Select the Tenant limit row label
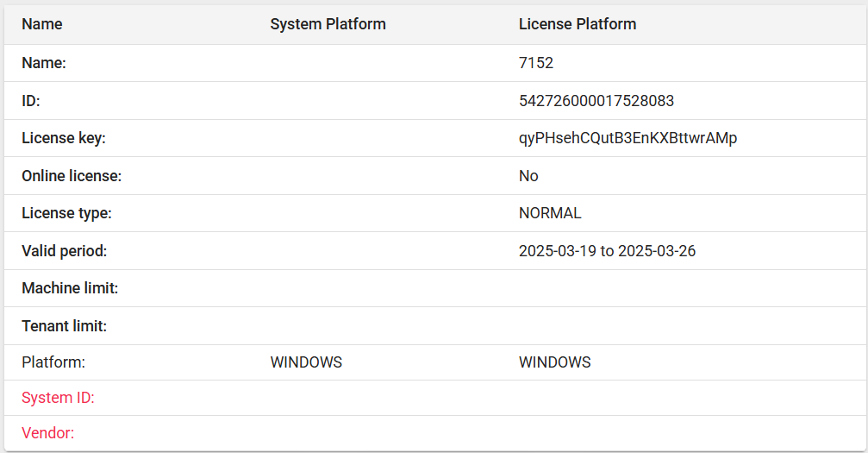This screenshot has height=453, width=868. (64, 326)
